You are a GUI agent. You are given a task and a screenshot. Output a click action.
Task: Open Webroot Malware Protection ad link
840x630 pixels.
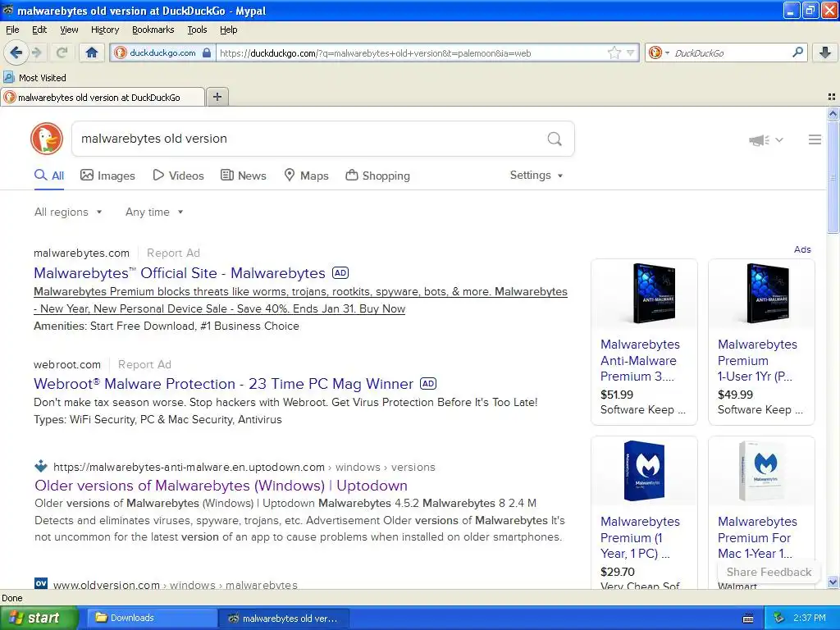tap(223, 384)
